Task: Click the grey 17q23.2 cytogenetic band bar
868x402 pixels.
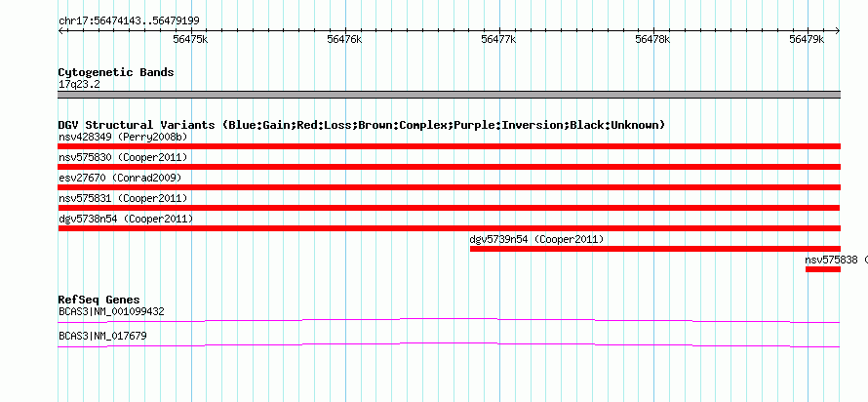Action: pos(449,95)
